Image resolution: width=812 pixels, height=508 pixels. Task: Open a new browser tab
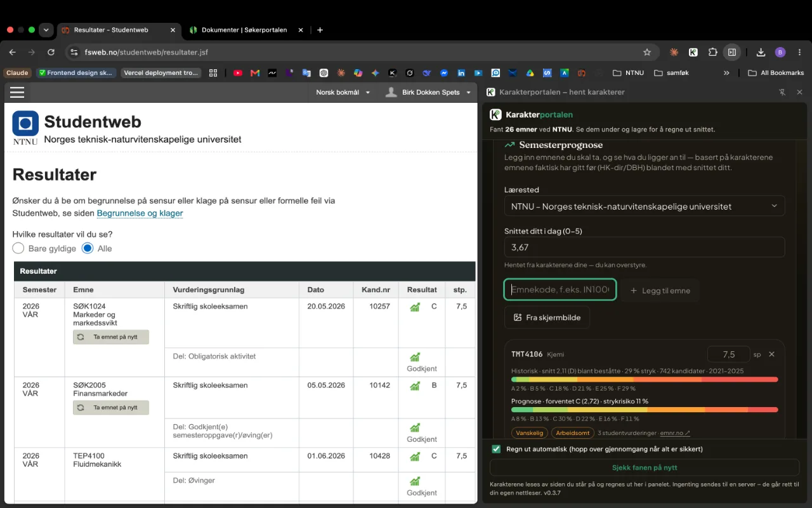[320, 30]
